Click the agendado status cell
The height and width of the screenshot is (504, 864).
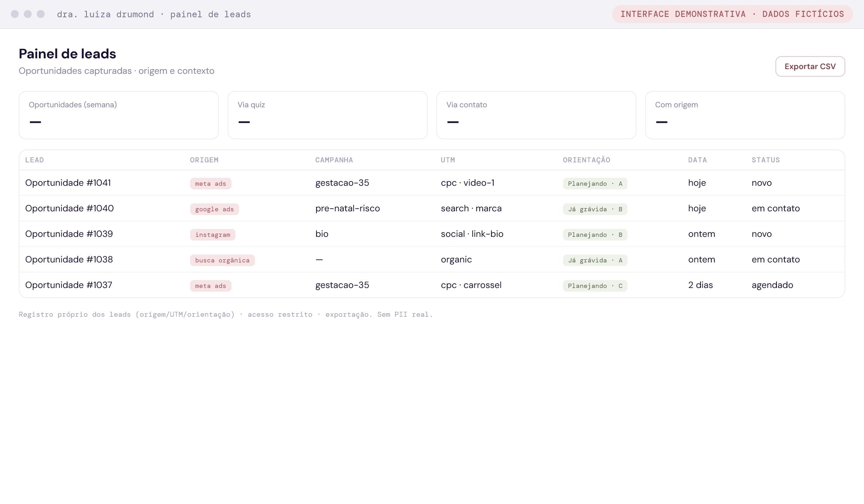click(x=773, y=285)
